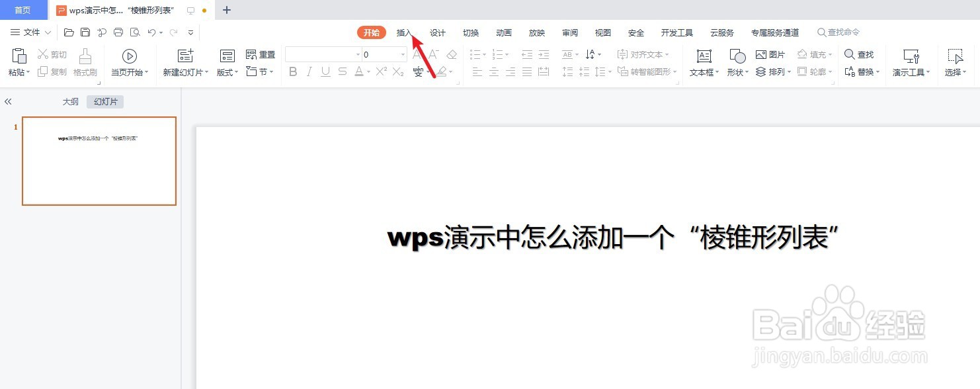
Task: Click the 查找命令 search command field
Action: [838, 32]
